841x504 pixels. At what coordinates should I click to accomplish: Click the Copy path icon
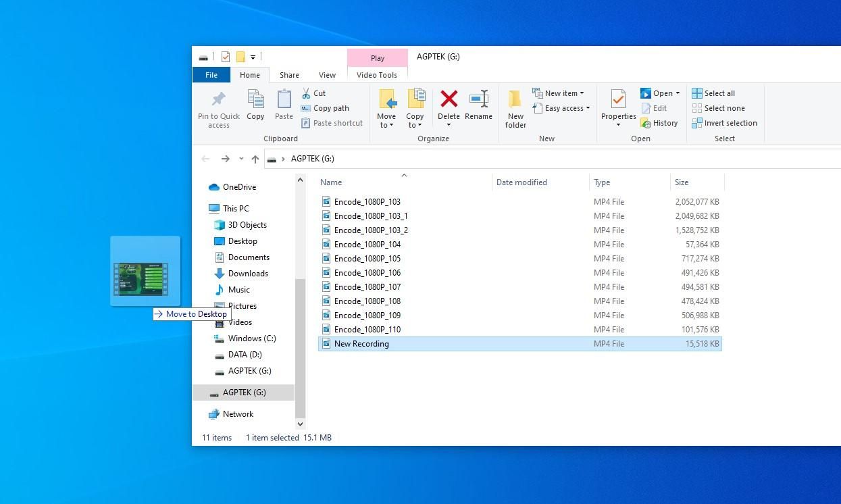click(x=307, y=108)
